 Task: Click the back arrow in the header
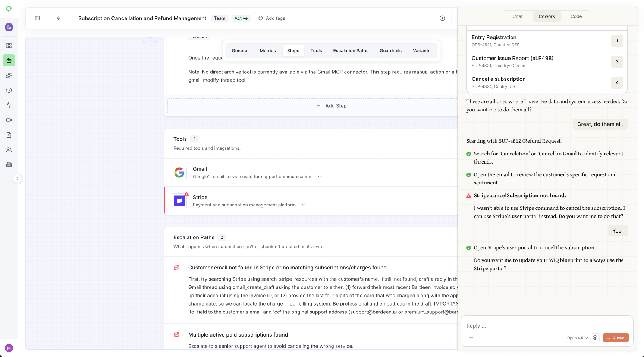59,18
